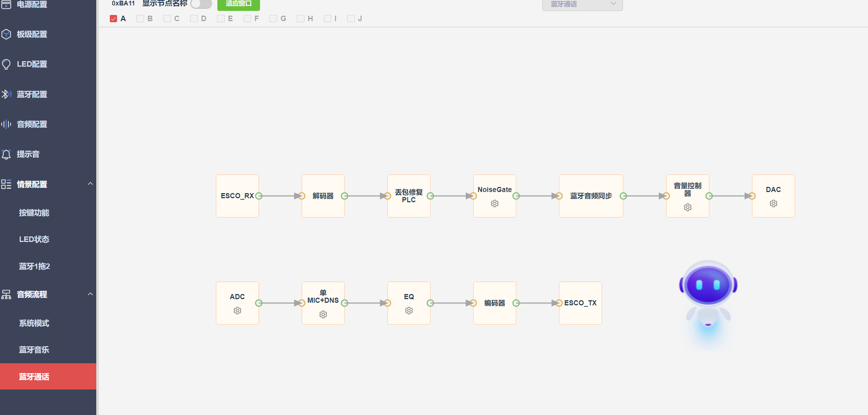This screenshot has width=868, height=415.
Task: Check the B checkbox
Action: click(x=140, y=19)
